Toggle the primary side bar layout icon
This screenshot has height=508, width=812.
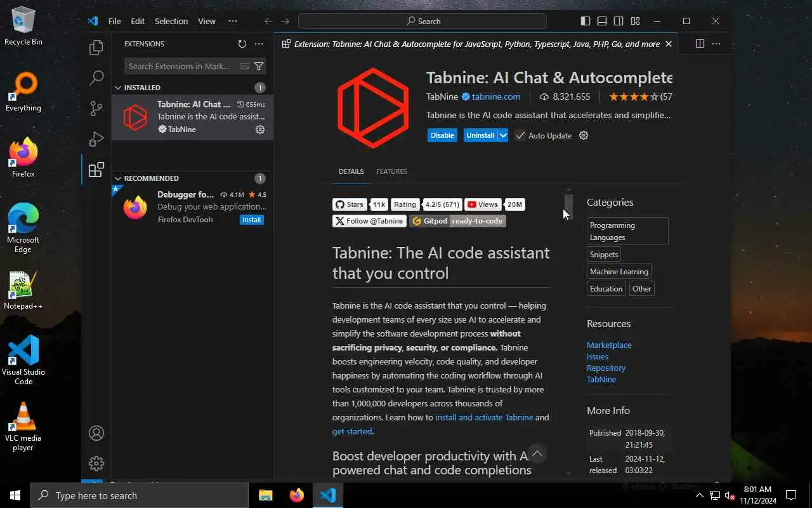pos(586,21)
